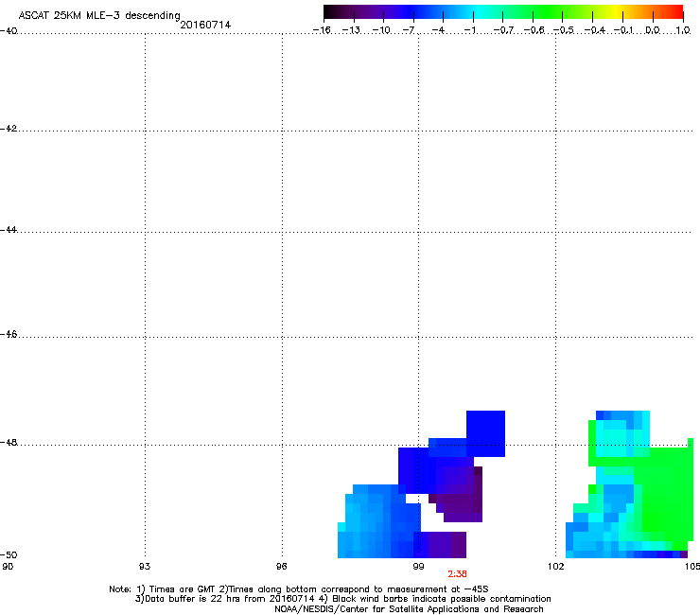Click the latitude axis label -48

9,443
